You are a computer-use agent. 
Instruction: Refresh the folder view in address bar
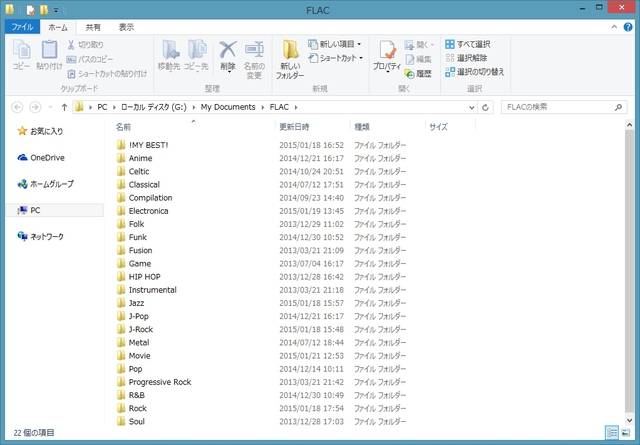[484, 107]
